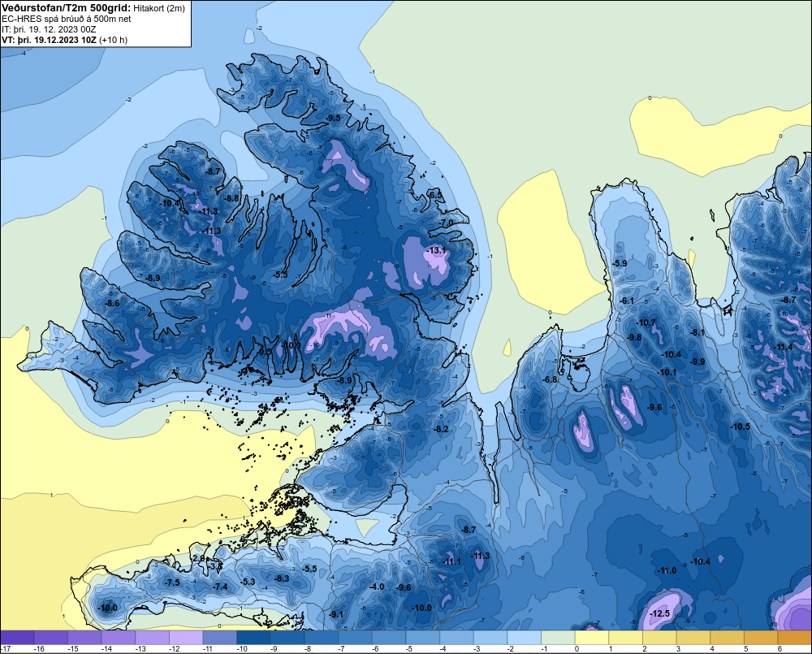The width and height of the screenshot is (812, 654).
Task: Click the legend swatch between -17 and -16
Action: pos(17,637)
